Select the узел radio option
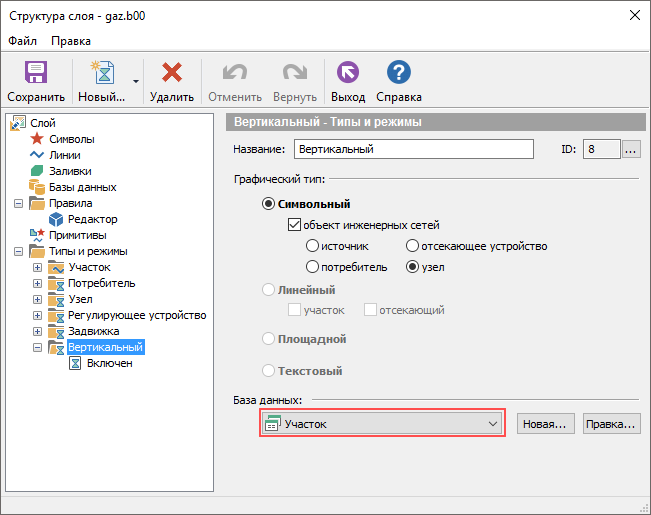 click(x=412, y=267)
